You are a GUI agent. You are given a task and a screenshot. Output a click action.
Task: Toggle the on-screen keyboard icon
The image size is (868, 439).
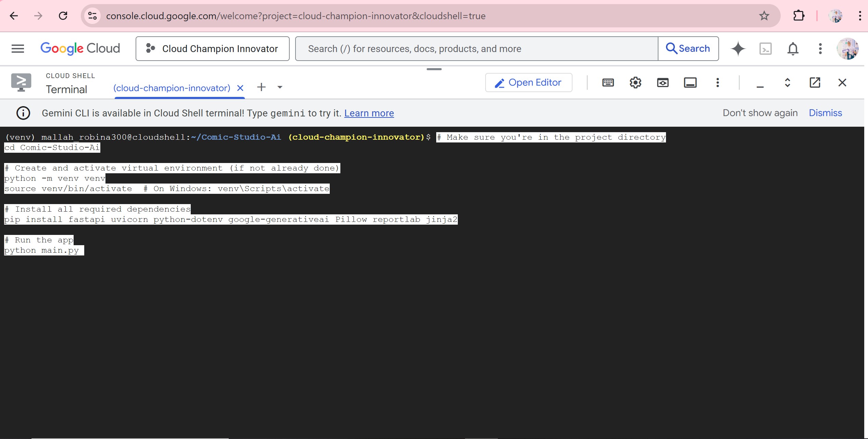point(608,83)
